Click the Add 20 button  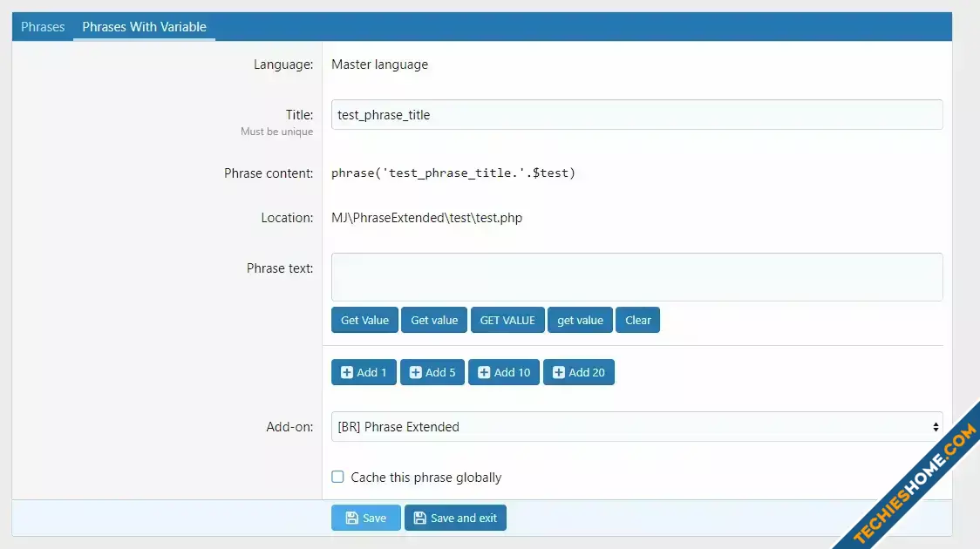[x=579, y=372]
